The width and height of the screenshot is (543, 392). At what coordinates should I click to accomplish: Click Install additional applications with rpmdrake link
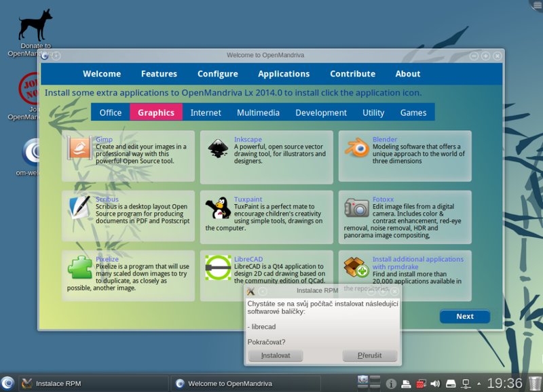click(417, 262)
